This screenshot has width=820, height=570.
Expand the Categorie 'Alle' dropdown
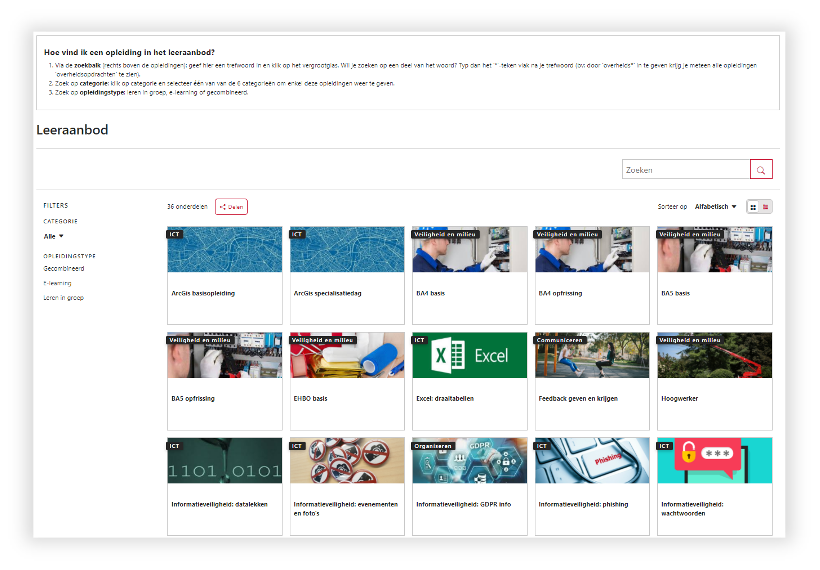(53, 236)
